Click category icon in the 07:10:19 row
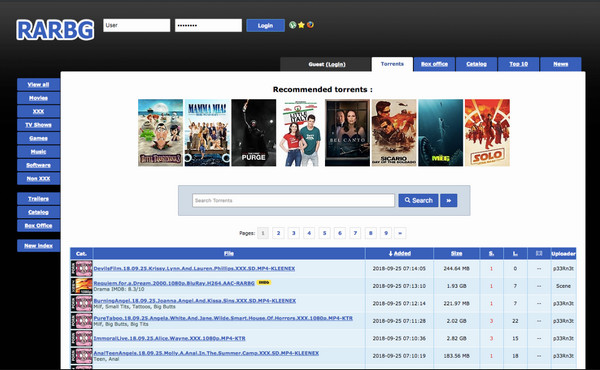Image resolution: width=600 pixels, height=370 pixels. [82, 356]
